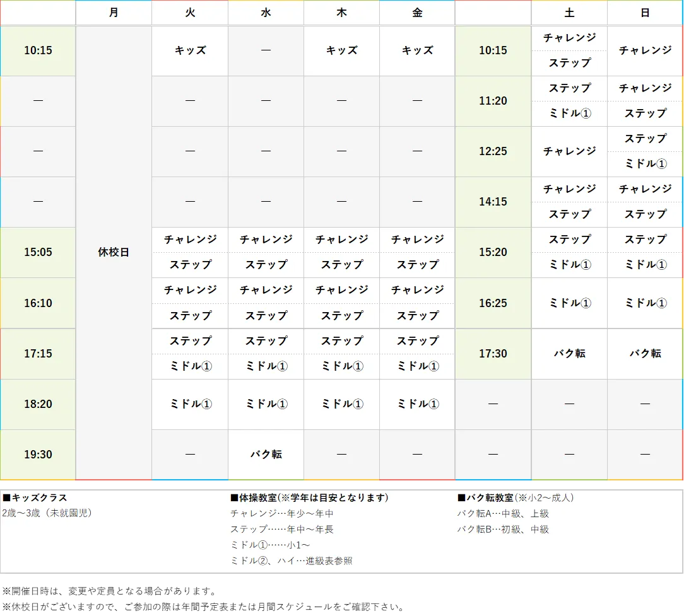Select the バク転 cell on Wednesday 19:30
684x616 pixels.
[x=266, y=454]
